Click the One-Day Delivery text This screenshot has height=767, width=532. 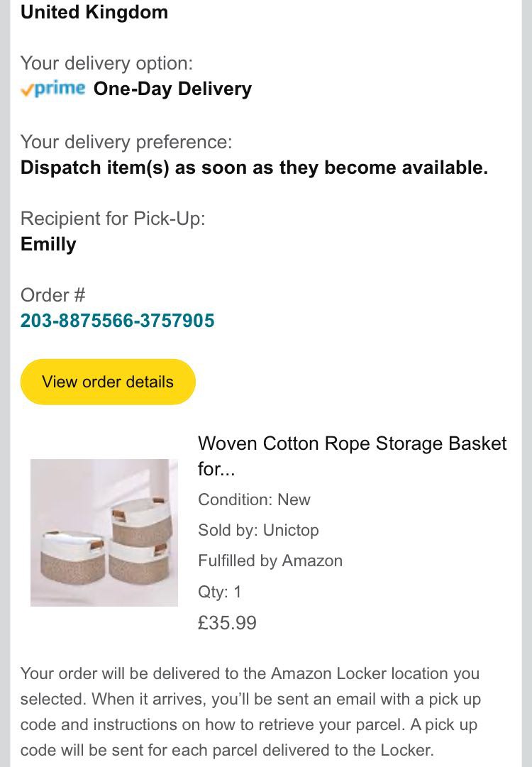pyautogui.click(x=172, y=89)
